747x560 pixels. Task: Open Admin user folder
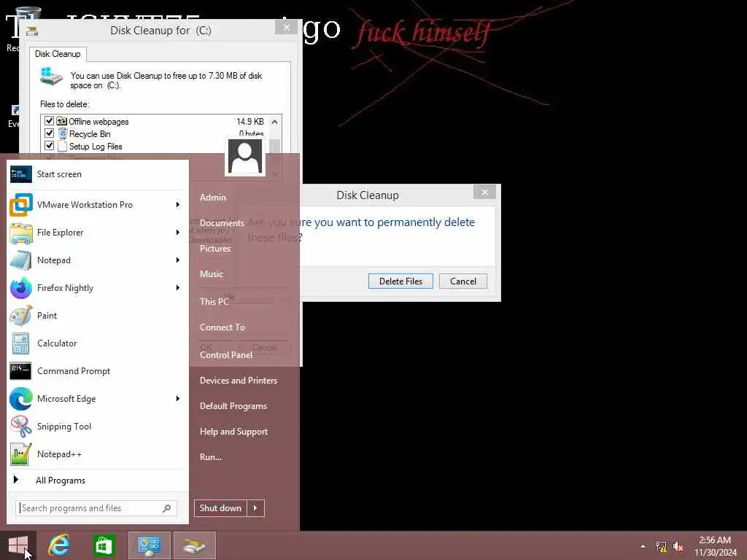pyautogui.click(x=213, y=198)
